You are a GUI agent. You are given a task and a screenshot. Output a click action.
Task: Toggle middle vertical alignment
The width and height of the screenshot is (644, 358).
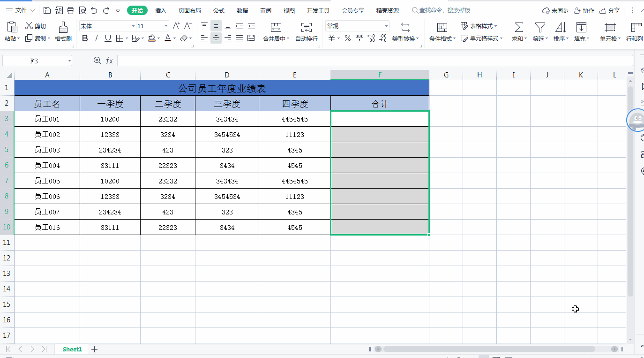(216, 26)
